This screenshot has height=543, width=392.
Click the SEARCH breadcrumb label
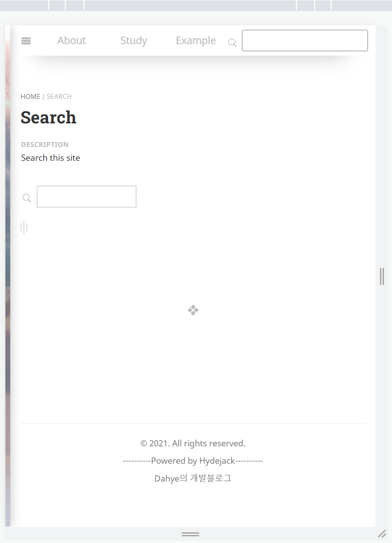[59, 96]
